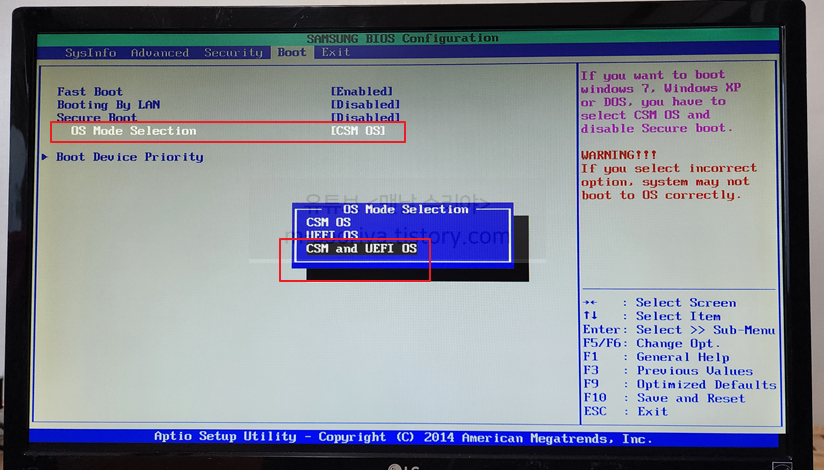Select Booting By LAN option
Image resolution: width=824 pixels, height=470 pixels.
(109, 105)
